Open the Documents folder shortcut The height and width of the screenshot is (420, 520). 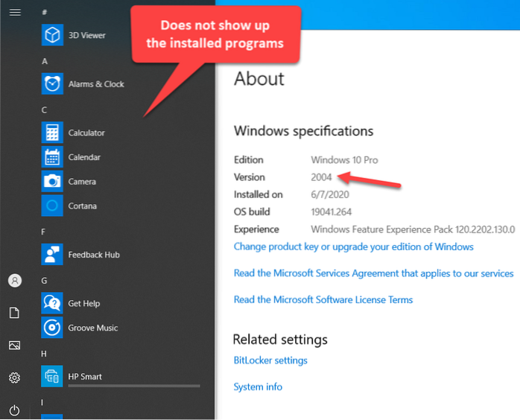(14, 313)
